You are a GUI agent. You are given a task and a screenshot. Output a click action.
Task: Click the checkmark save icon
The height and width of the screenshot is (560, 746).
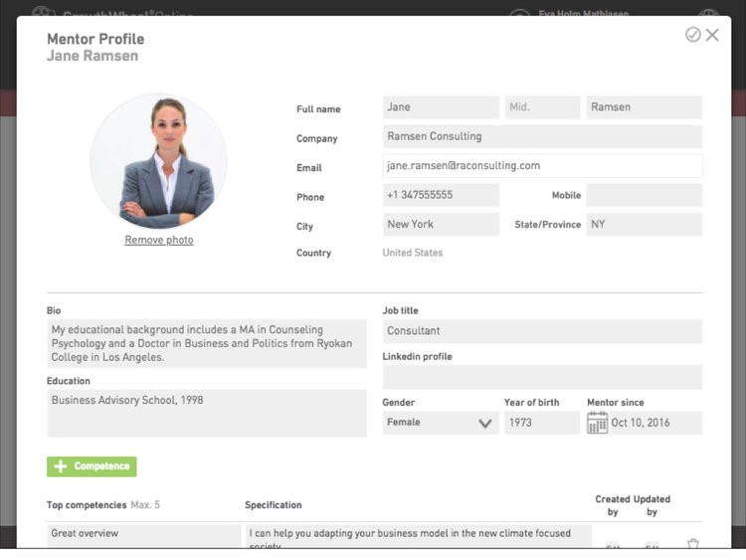click(692, 35)
